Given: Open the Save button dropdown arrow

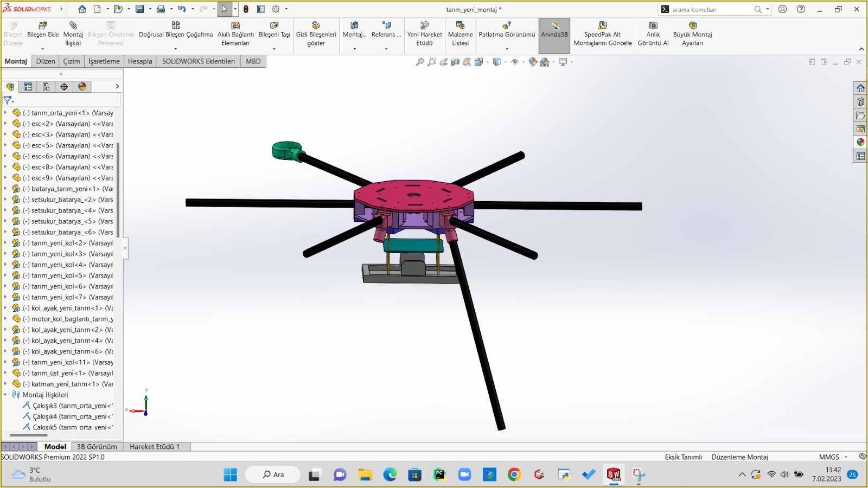Looking at the screenshot, I should [150, 9].
